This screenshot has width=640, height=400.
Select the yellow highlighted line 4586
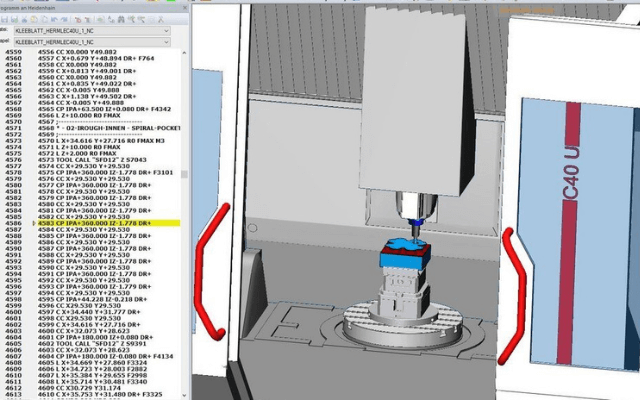click(x=100, y=223)
